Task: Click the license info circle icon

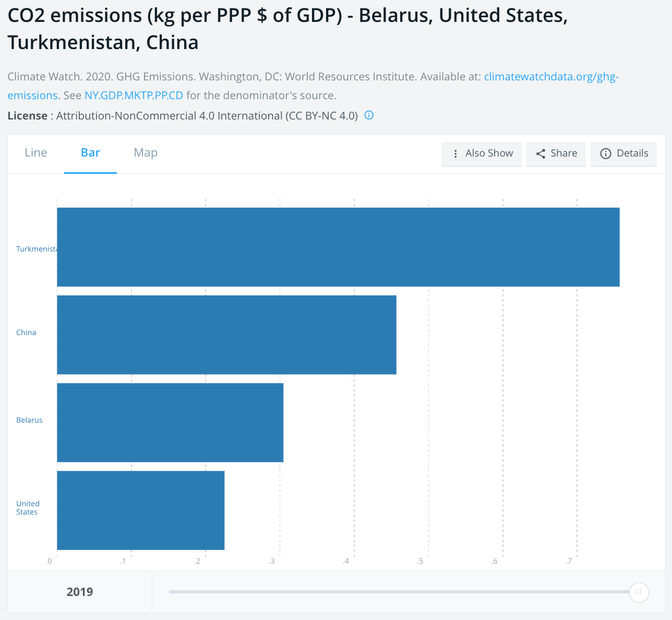Action: coord(369,115)
